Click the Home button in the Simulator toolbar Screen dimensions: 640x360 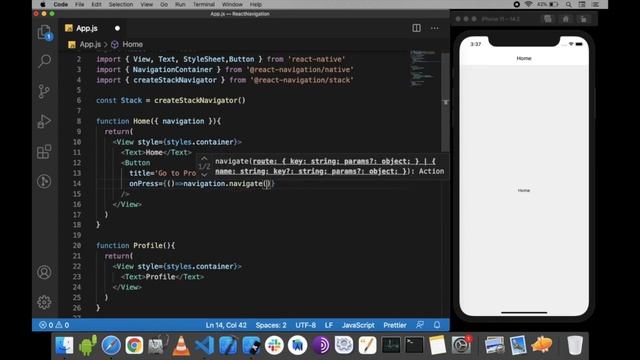pos(565,19)
